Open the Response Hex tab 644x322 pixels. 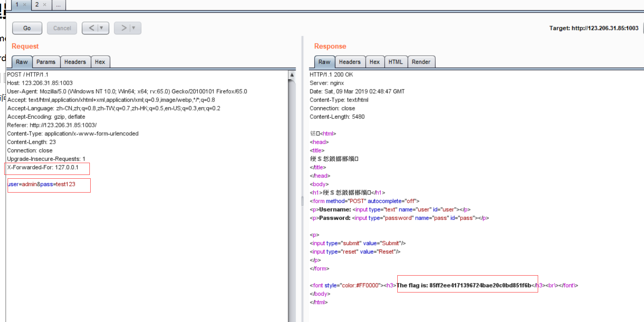click(x=375, y=62)
